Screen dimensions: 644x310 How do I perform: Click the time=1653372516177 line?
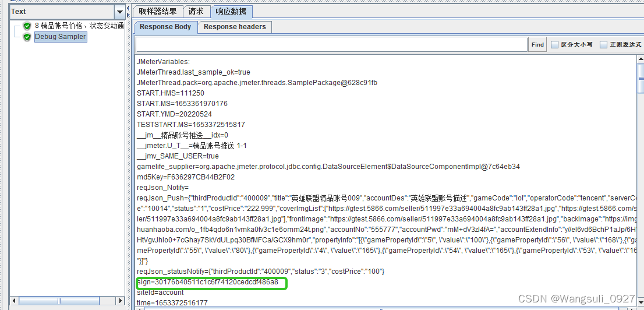pyautogui.click(x=172, y=303)
